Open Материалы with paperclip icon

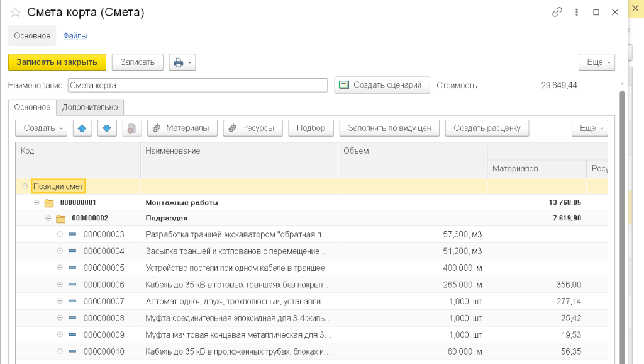tap(182, 128)
